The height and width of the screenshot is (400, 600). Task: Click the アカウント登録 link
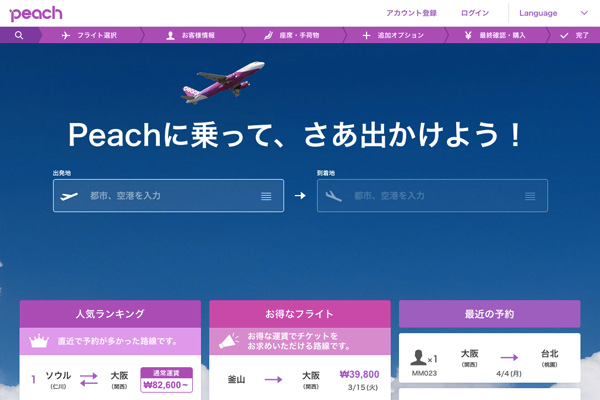411,13
